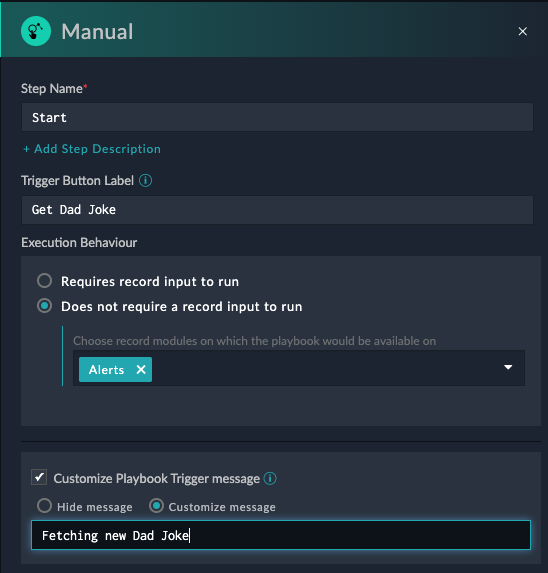Open the record modules dropdown arrow
This screenshot has height=573, width=548.
[x=508, y=367]
